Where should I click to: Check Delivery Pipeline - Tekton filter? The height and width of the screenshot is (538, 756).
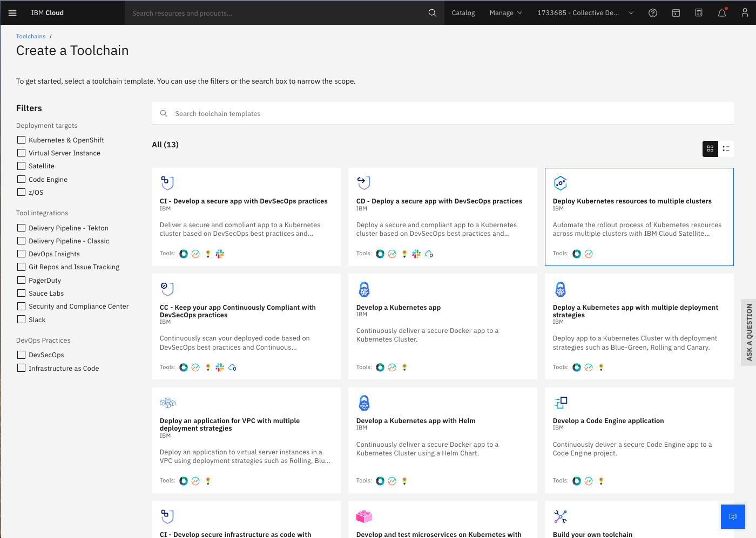point(22,228)
